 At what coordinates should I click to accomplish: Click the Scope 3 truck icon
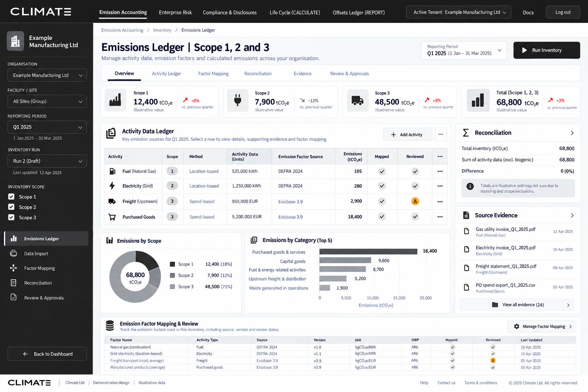[x=358, y=100]
